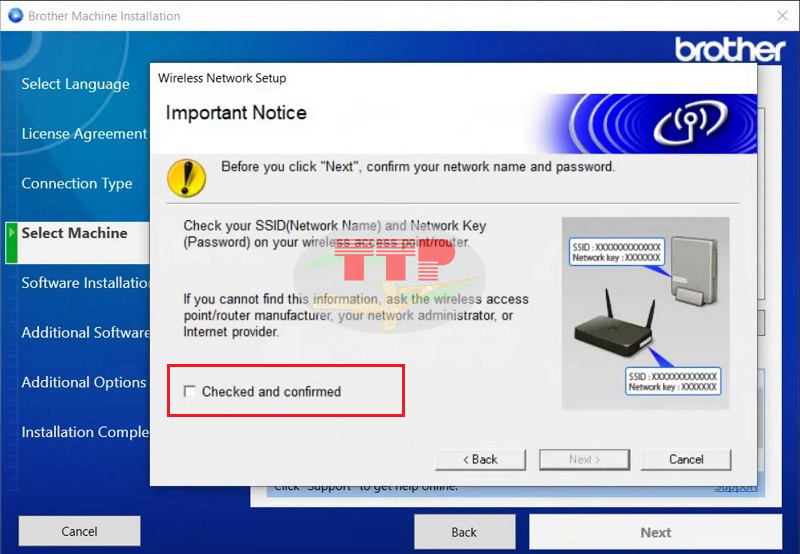Image resolution: width=800 pixels, height=554 pixels.
Task: Click the upper SSID label in the illustration
Action: pos(616,251)
